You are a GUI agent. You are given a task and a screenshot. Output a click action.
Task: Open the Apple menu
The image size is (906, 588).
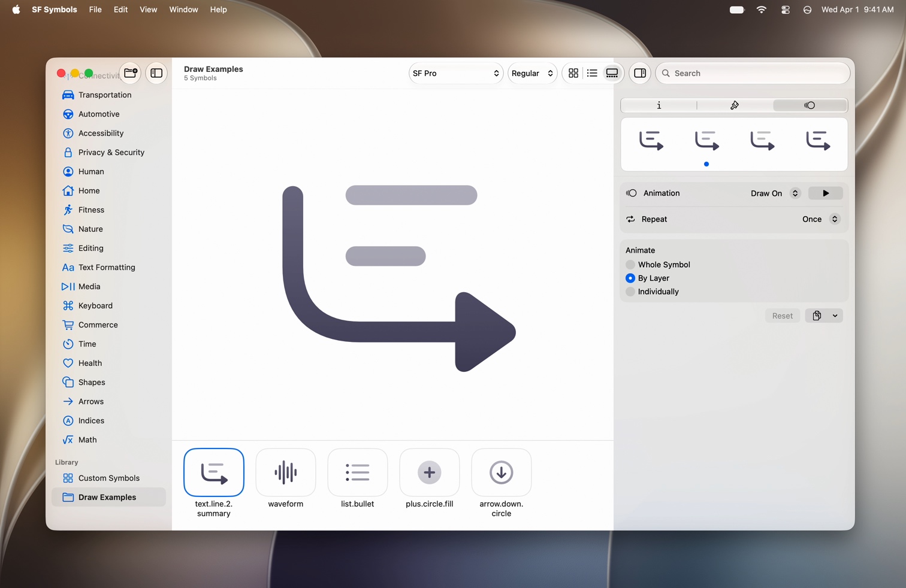pyautogui.click(x=16, y=10)
